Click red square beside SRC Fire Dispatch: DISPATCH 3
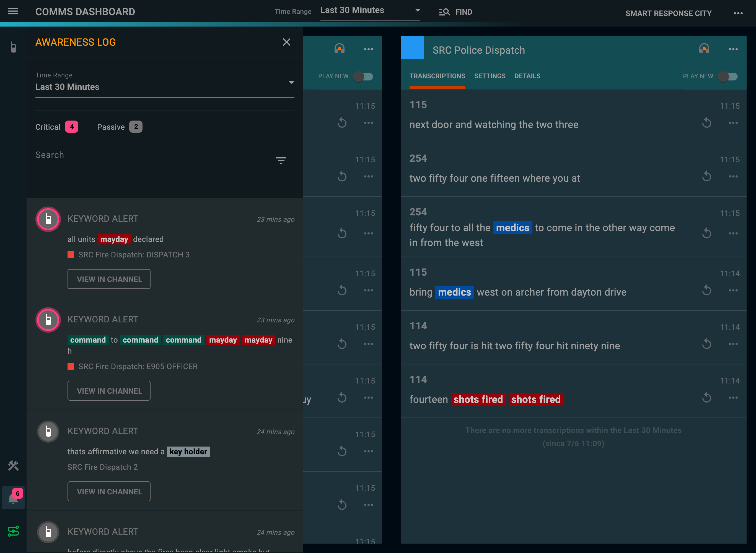 point(71,255)
